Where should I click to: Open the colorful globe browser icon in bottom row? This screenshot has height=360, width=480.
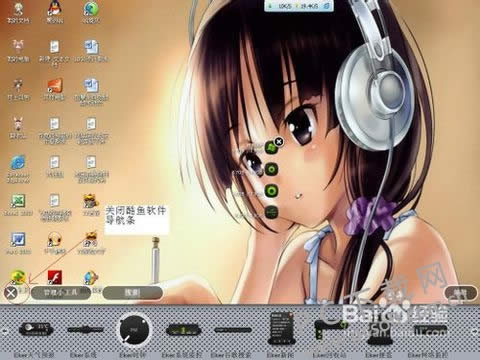click(91, 277)
